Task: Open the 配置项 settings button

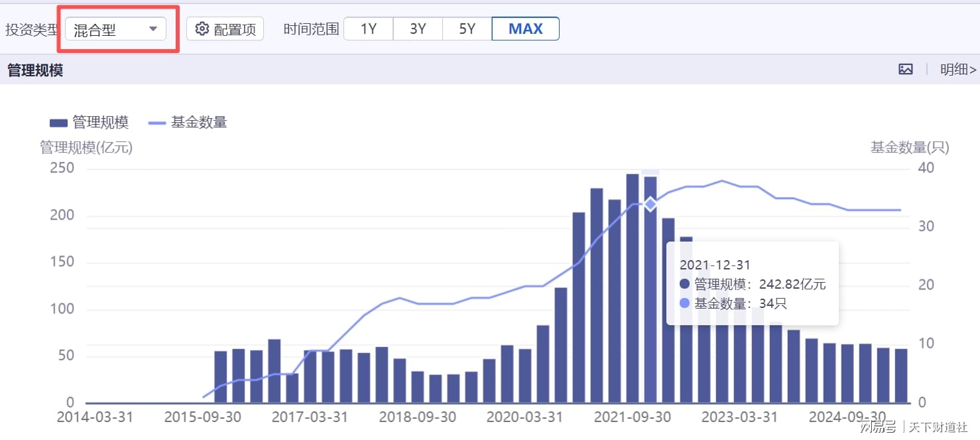Action: pos(225,29)
